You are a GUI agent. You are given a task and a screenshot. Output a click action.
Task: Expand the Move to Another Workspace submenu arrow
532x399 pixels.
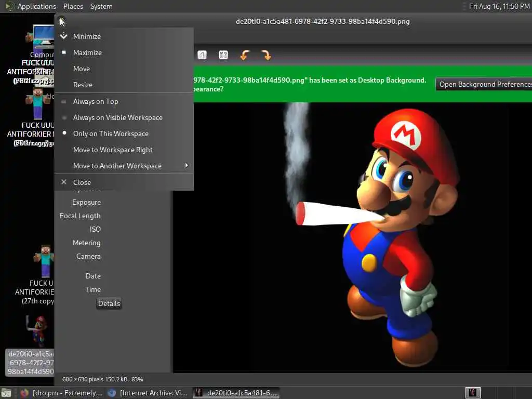(187, 166)
